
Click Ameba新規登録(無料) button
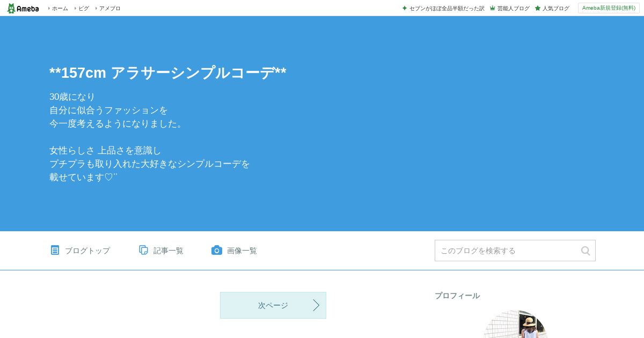click(x=609, y=8)
